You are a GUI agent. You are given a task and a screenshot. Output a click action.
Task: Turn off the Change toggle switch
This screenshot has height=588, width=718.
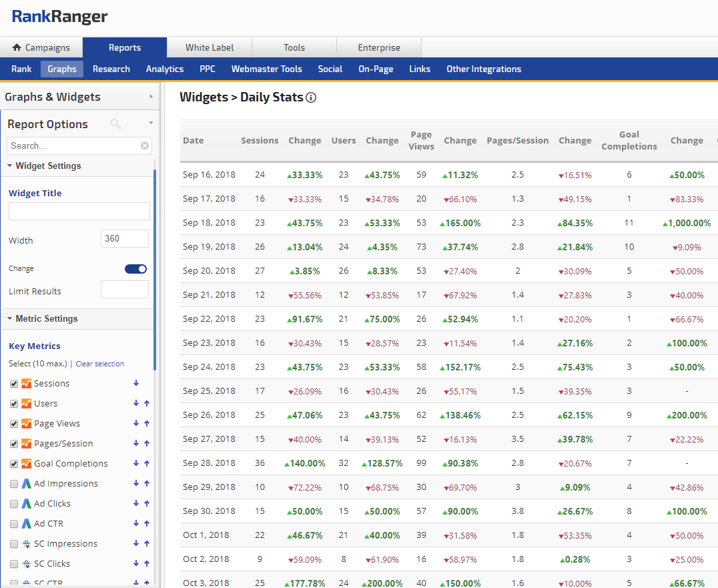coord(136,269)
